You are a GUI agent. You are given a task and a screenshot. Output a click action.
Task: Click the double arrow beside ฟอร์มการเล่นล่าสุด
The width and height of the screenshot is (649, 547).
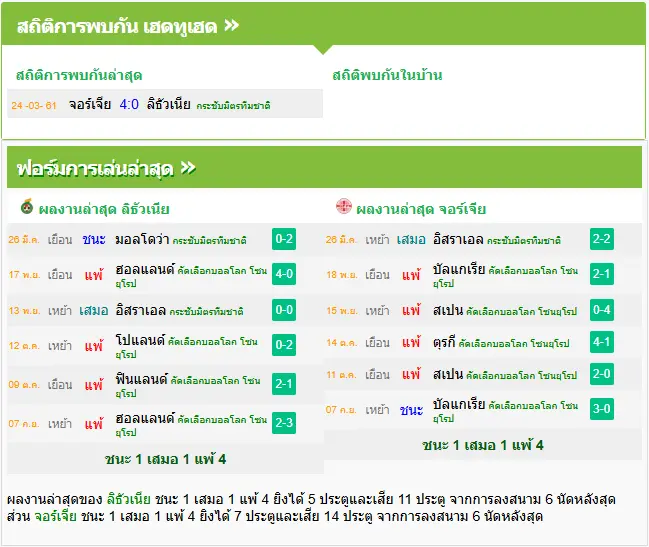188,168
